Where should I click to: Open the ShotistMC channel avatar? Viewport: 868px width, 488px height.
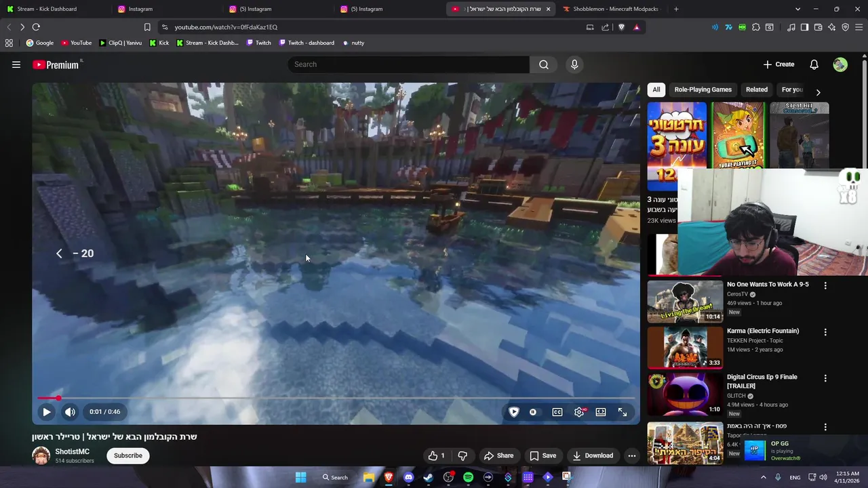(x=41, y=455)
